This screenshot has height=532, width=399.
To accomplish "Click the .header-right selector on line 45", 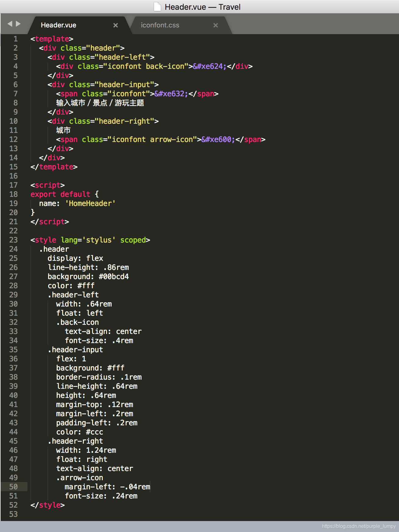I will [x=75, y=441].
